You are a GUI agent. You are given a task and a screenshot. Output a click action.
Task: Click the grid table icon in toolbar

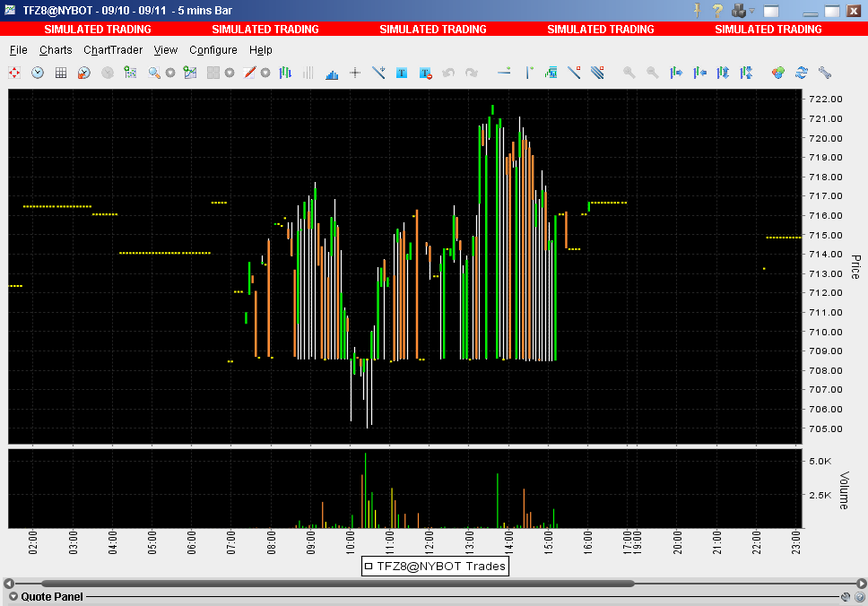[61, 73]
